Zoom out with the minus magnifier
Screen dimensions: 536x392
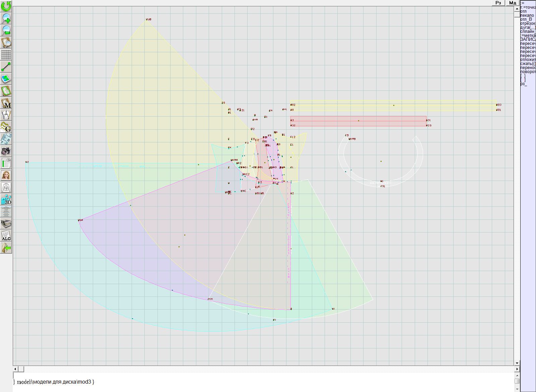point(6,30)
